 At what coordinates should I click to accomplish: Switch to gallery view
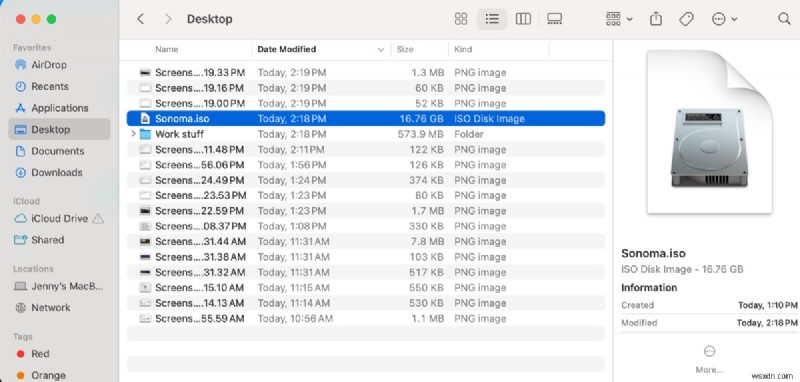[x=554, y=19]
